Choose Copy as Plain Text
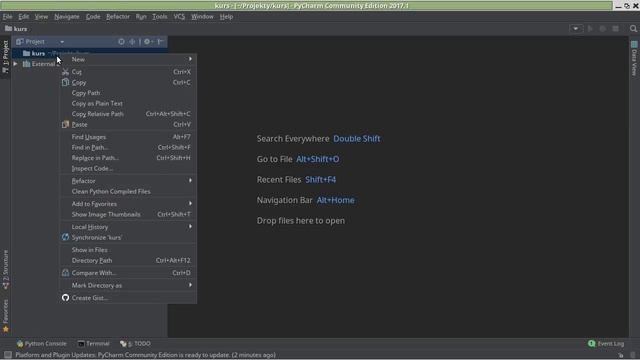Image resolution: width=640 pixels, height=360 pixels. coord(128,104)
